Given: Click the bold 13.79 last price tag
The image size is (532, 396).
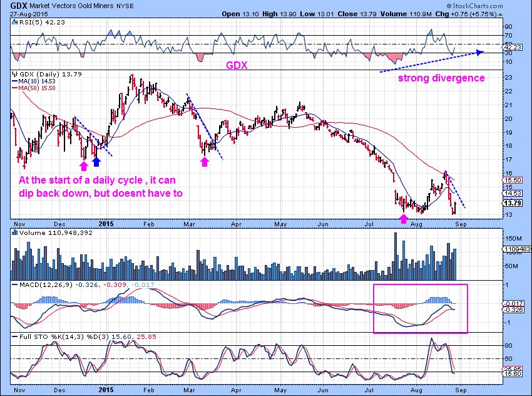Looking at the screenshot, I should [x=513, y=203].
